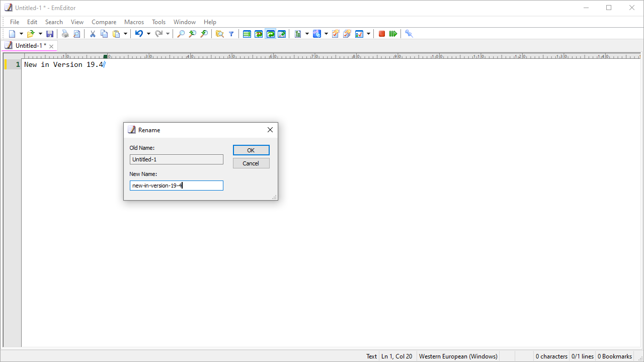Open the View menu
Image resolution: width=644 pixels, height=362 pixels.
click(77, 22)
